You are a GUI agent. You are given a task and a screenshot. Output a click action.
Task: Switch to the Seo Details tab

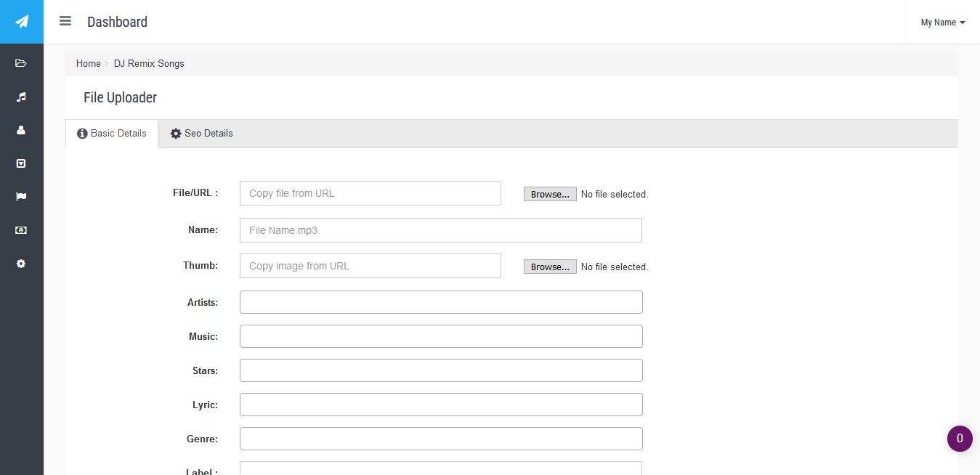point(202,134)
